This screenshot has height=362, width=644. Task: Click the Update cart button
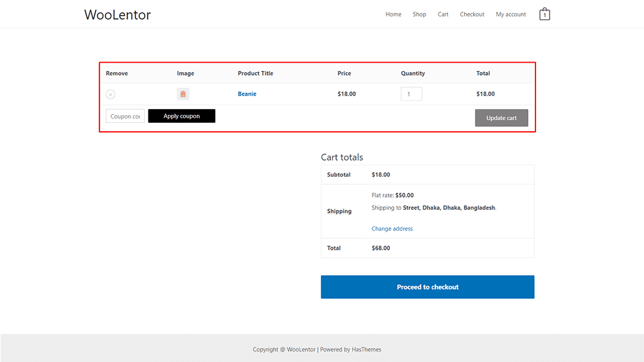tap(501, 118)
